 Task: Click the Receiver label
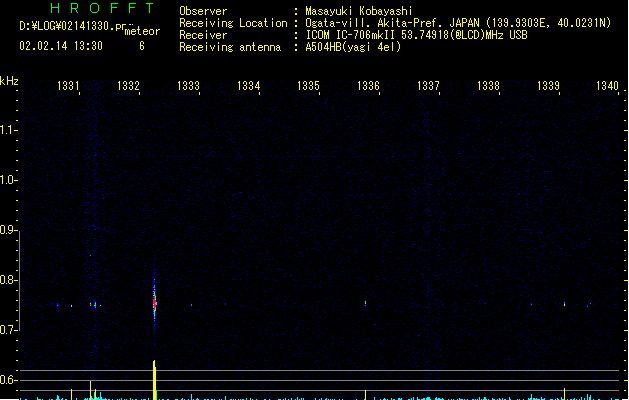coord(203,35)
